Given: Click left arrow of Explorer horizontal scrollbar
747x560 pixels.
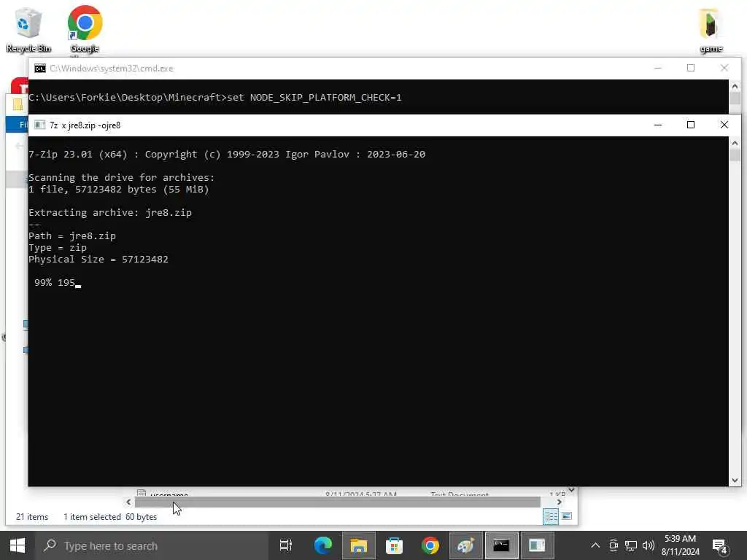Looking at the screenshot, I should (x=128, y=502).
